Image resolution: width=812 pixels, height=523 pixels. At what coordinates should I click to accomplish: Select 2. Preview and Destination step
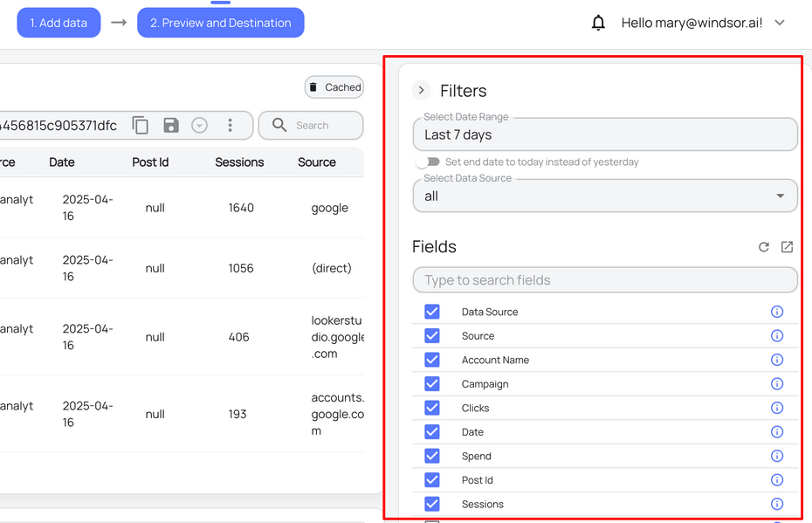pos(221,23)
